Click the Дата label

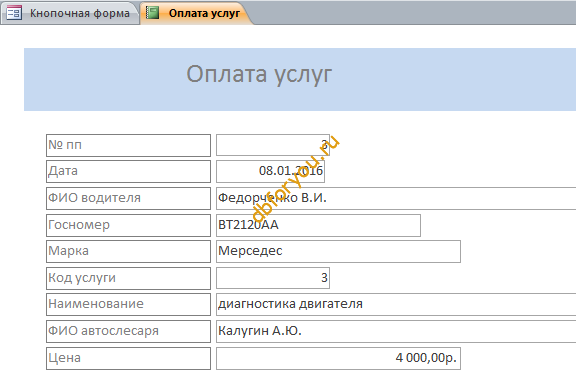pos(128,171)
